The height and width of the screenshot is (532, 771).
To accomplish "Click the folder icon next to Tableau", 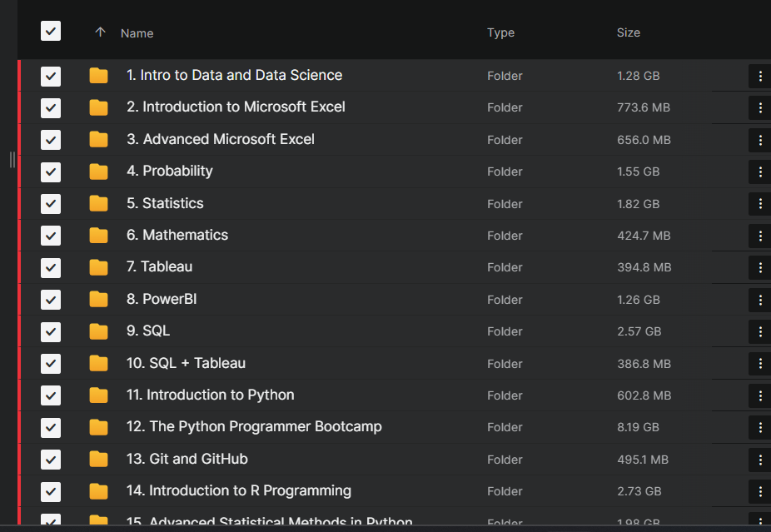I will pyautogui.click(x=98, y=267).
